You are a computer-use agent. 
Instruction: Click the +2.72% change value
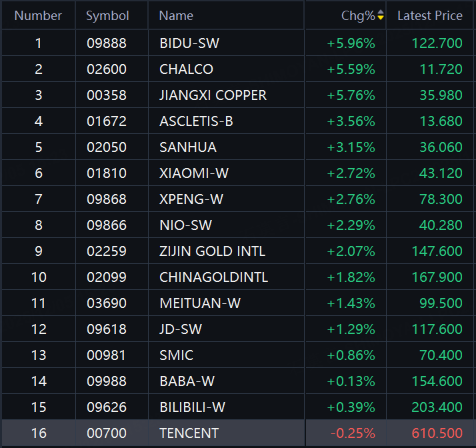point(351,173)
